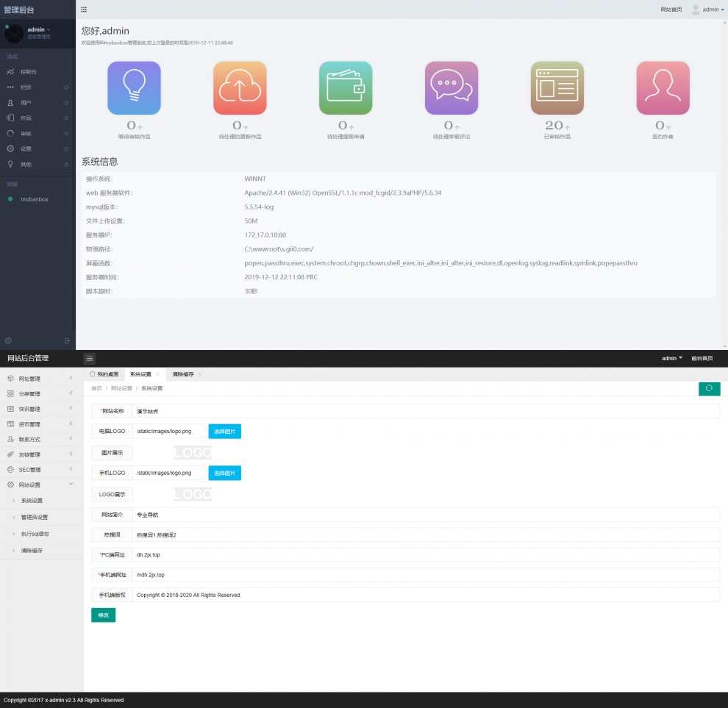Open 管理员设置 submenu item
The height and width of the screenshot is (708, 728).
point(35,517)
